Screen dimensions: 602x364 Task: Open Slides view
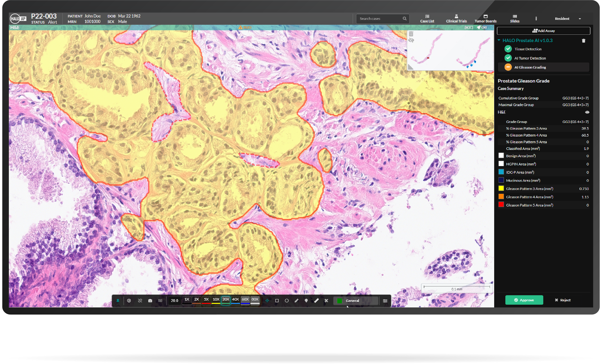(515, 19)
